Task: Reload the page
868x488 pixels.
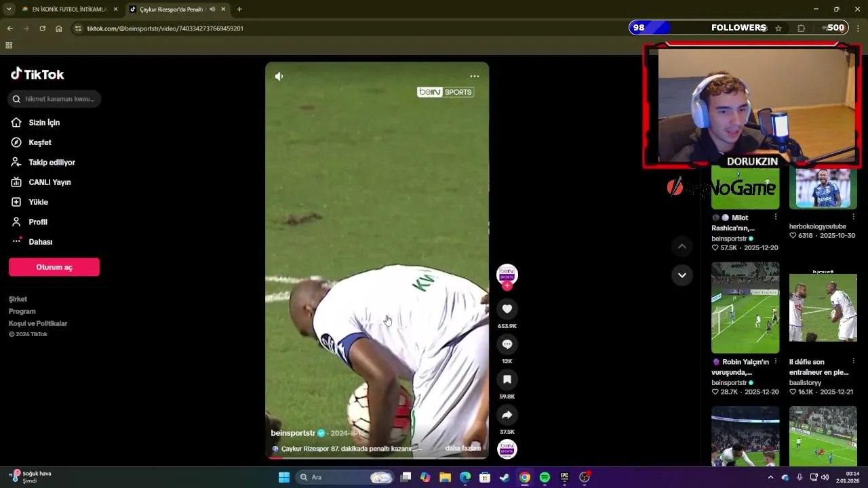Action: point(42,28)
